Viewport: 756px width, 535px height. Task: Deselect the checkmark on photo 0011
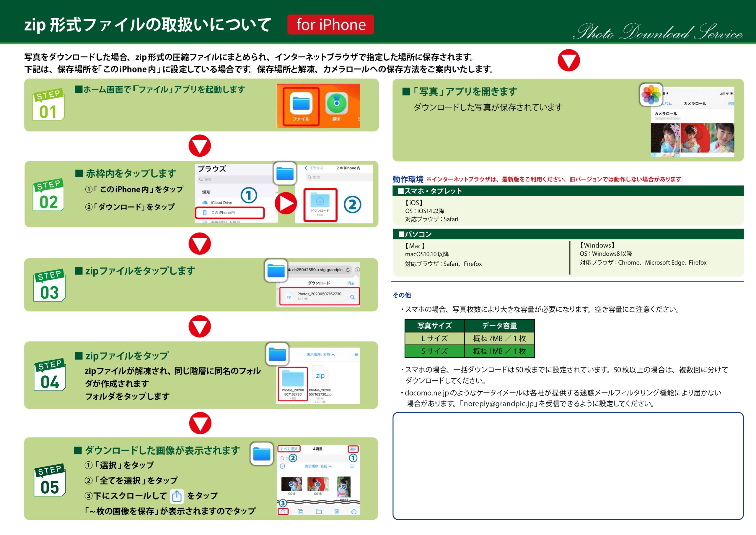tap(291, 484)
